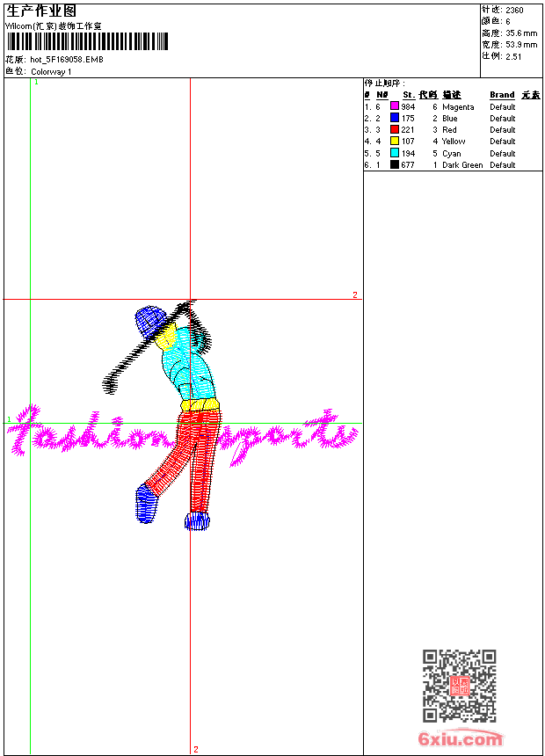The height and width of the screenshot is (756, 545).
Task: Click the stitch count 677
Action: pyautogui.click(x=408, y=165)
